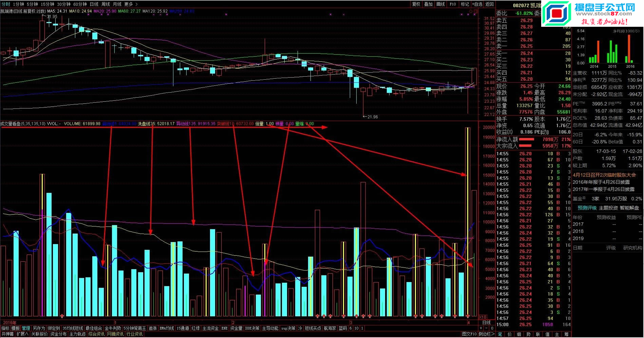Viewport: 644px width, 338px height.
Task: Open the 复权 adjustment menu
Action: (416, 4)
